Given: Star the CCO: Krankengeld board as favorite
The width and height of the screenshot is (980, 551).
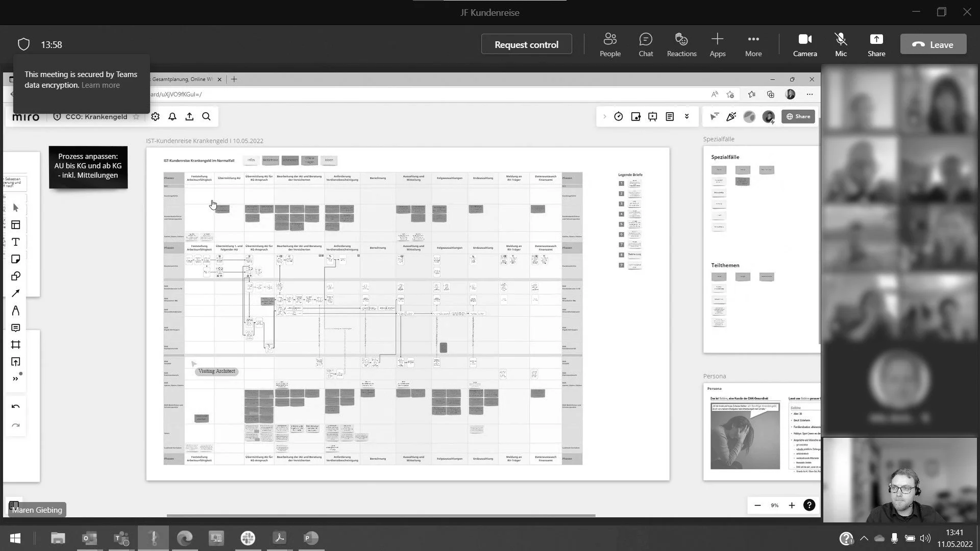Looking at the screenshot, I should coord(136,117).
